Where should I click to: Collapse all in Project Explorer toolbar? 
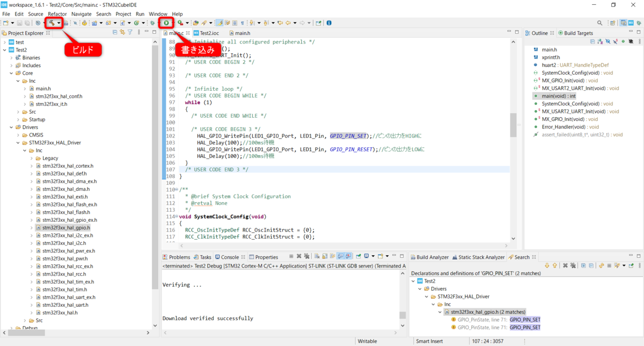[x=114, y=33]
